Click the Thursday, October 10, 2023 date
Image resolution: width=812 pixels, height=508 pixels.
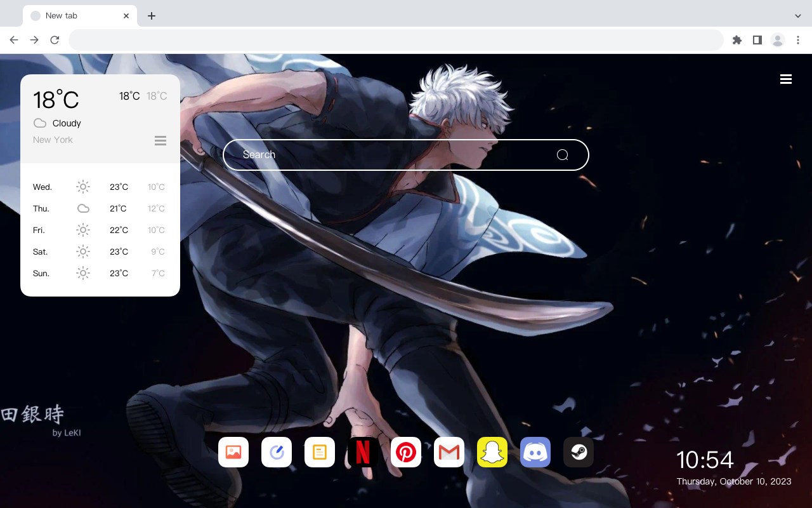(x=734, y=481)
